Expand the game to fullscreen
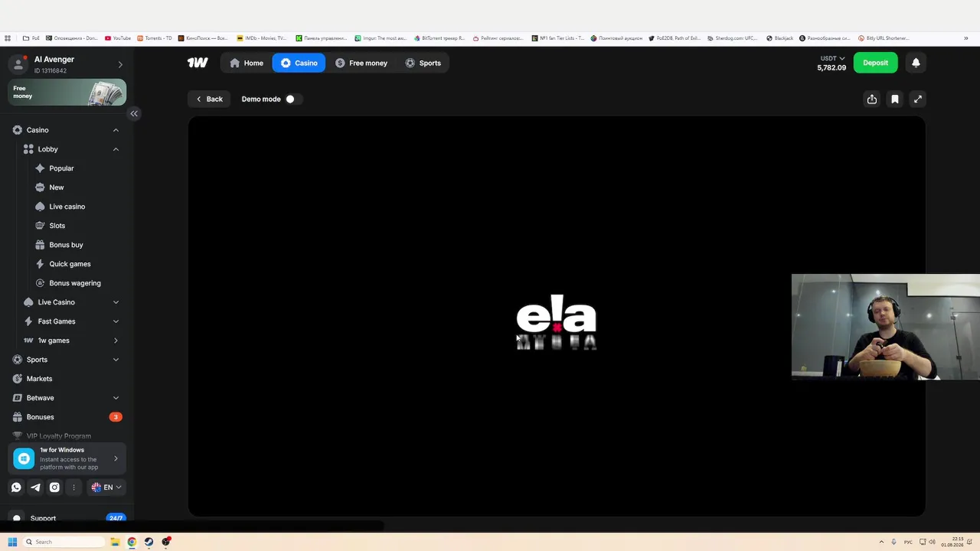The height and width of the screenshot is (551, 980). [x=918, y=99]
